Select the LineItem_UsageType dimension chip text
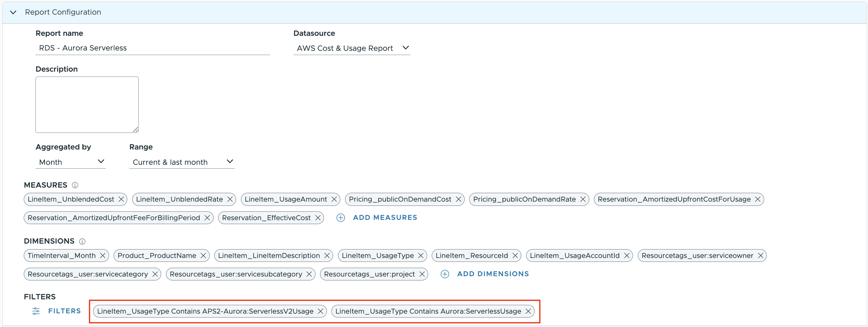The image size is (868, 327). tap(378, 256)
